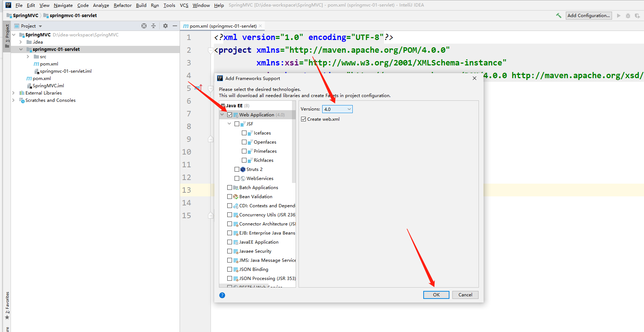Click the Collapse All icon in Project panel
644x332 pixels.
(x=153, y=26)
